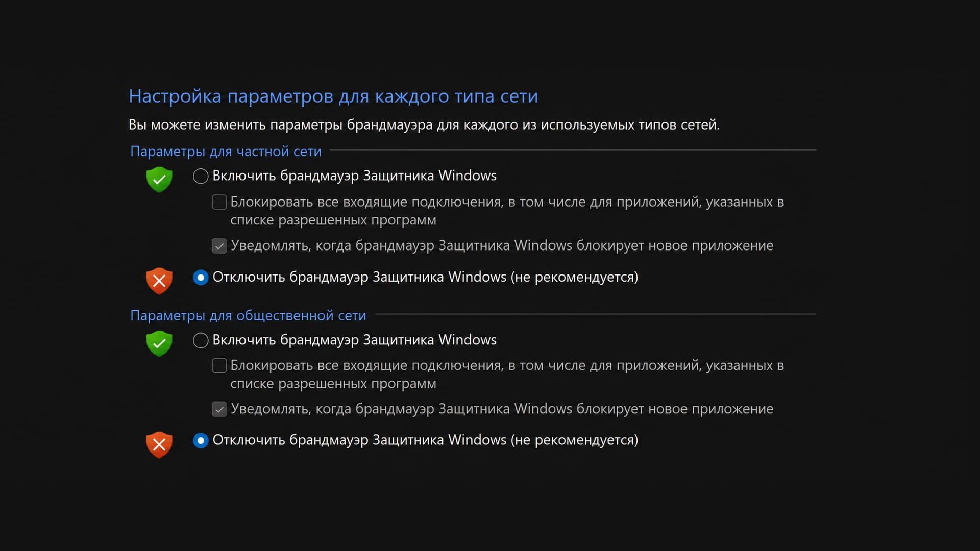Image resolution: width=980 pixels, height=551 pixels.
Task: Click label Включить брандмауэр in private section
Action: (354, 176)
